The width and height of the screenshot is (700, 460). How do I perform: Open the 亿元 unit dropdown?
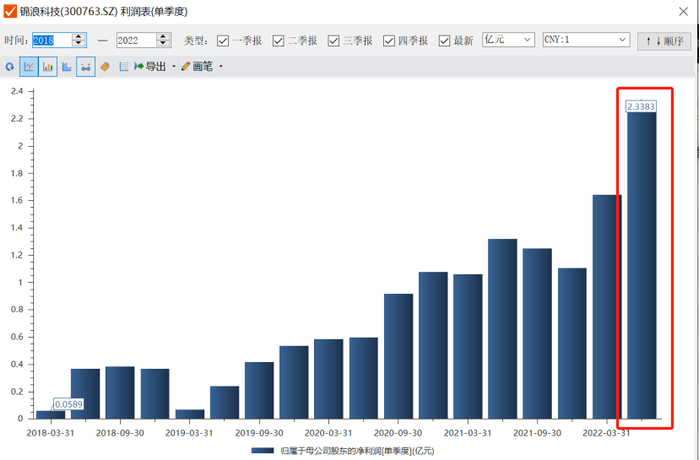pyautogui.click(x=508, y=40)
